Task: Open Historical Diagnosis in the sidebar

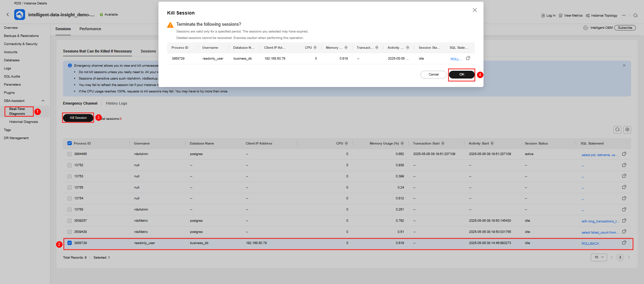Action: click(x=23, y=122)
